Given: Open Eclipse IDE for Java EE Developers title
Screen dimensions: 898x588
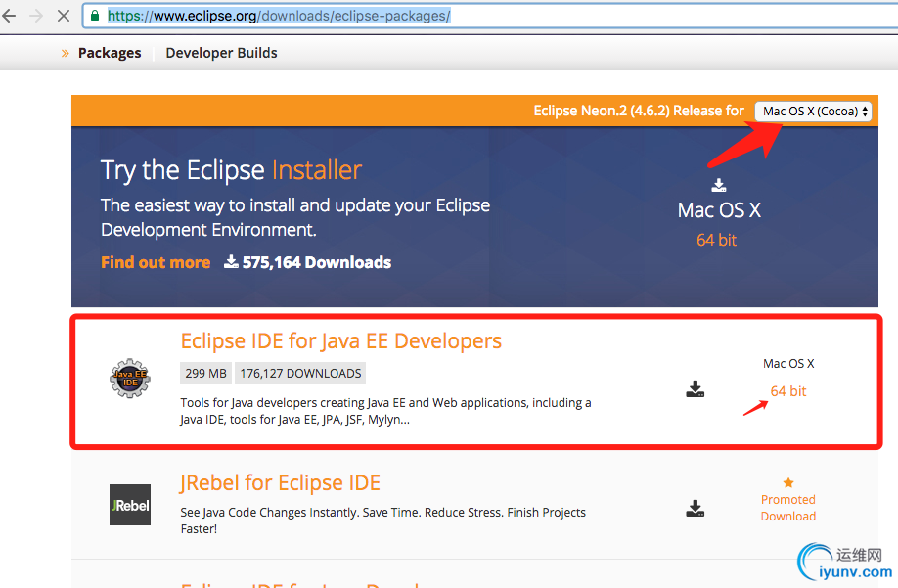Looking at the screenshot, I should pos(340,340).
